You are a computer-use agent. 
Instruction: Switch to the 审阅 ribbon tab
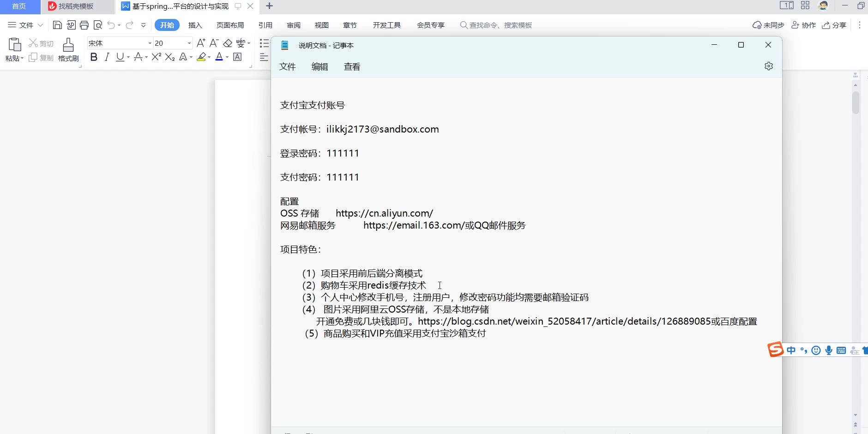(294, 25)
